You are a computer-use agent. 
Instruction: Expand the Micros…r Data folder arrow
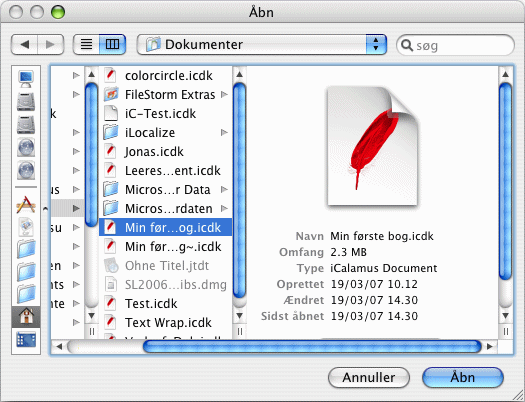224,190
